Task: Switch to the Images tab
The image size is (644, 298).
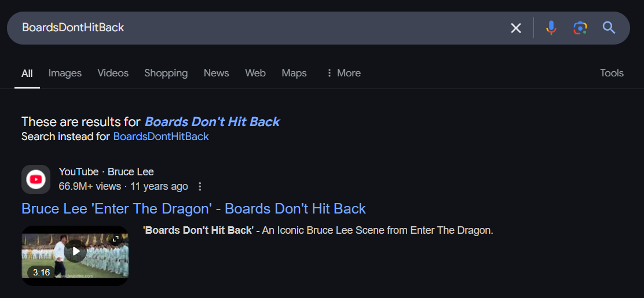Action: (x=65, y=73)
